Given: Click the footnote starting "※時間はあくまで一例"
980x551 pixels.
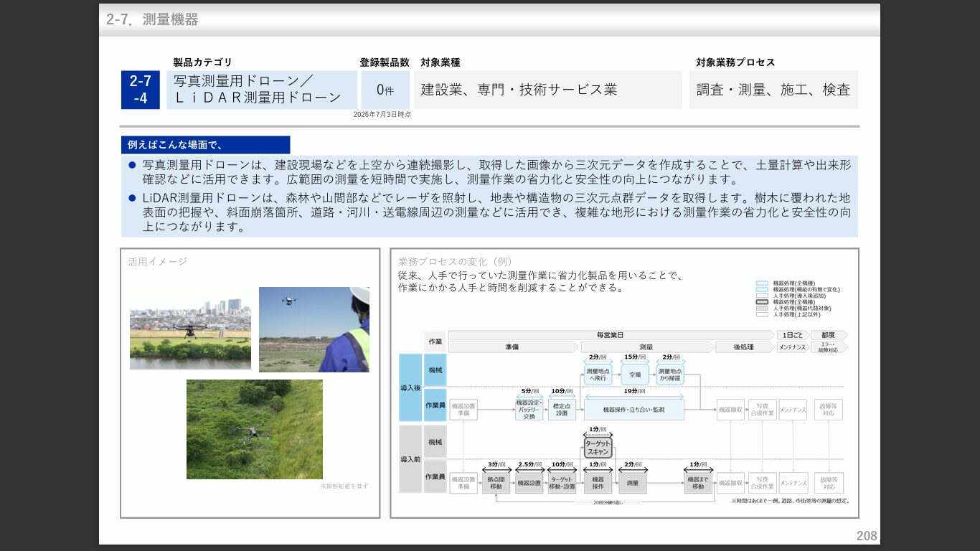Looking at the screenshot, I should click(791, 501).
